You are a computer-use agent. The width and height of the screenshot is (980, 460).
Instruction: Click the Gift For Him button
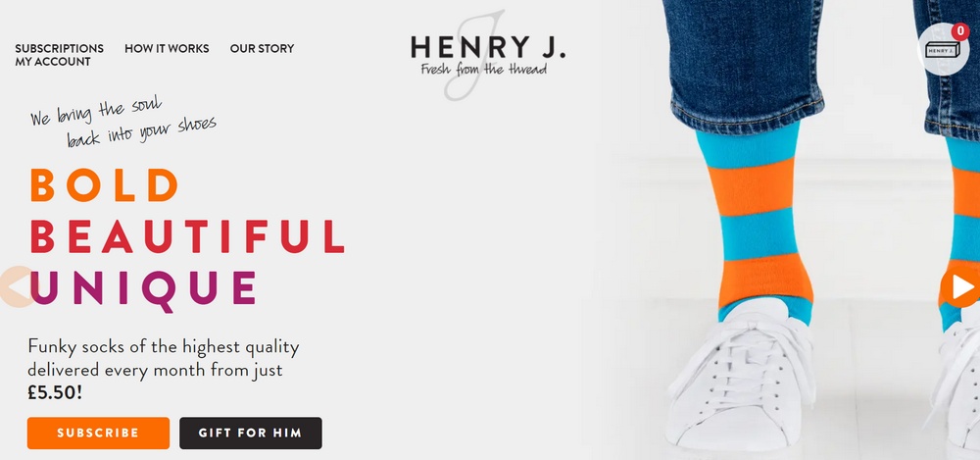tap(251, 434)
